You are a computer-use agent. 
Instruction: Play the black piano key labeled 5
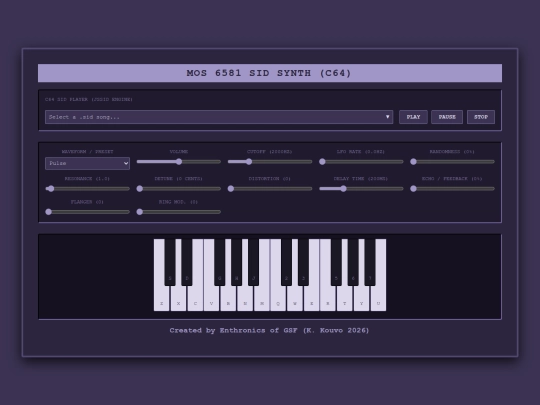tap(336, 262)
